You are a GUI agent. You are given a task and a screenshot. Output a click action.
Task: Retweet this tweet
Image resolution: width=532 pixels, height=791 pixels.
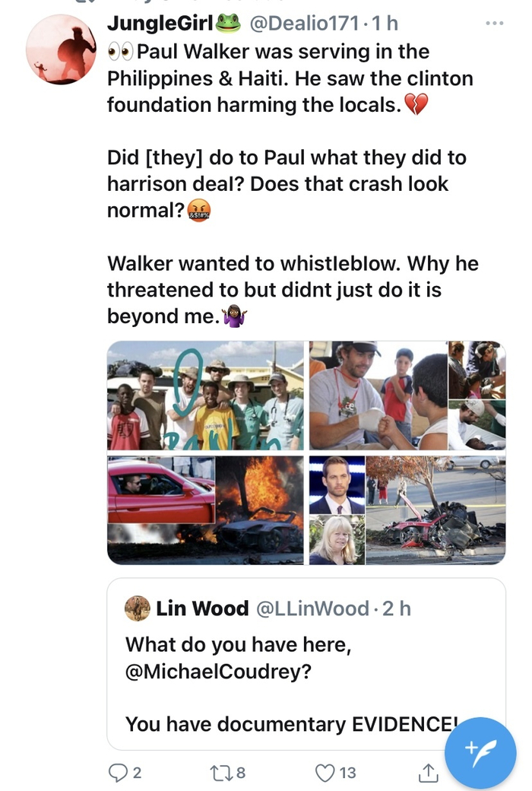tap(219, 773)
